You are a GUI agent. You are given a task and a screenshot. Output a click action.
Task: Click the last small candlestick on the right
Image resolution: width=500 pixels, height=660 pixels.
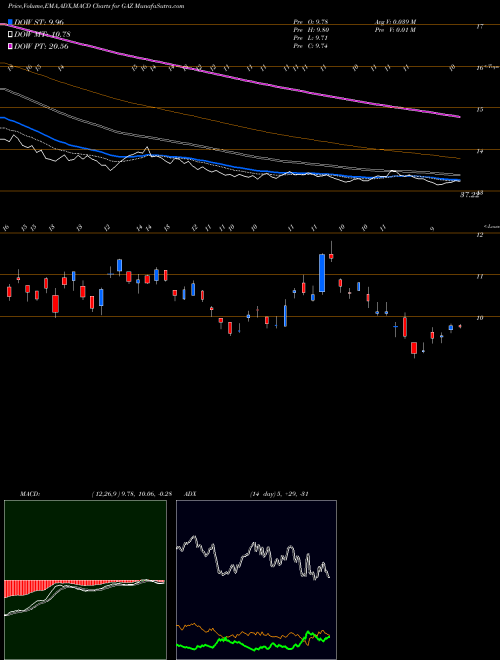pyautogui.click(x=460, y=326)
